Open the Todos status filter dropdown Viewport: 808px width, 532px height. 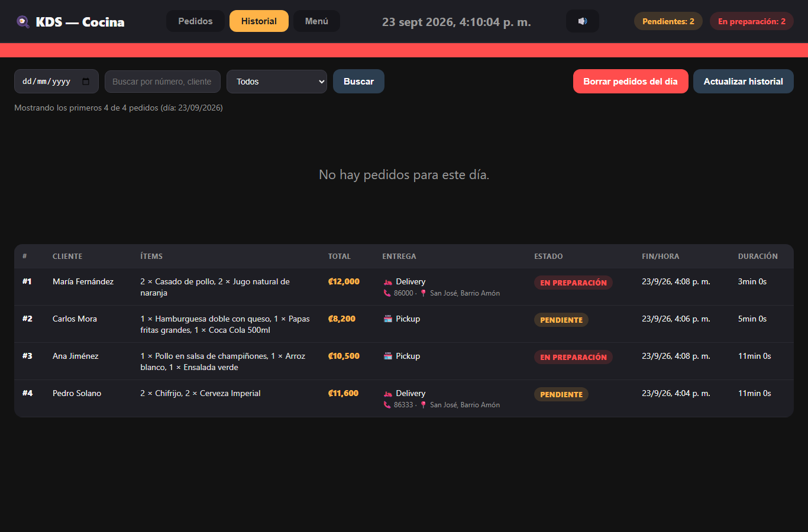(x=277, y=82)
